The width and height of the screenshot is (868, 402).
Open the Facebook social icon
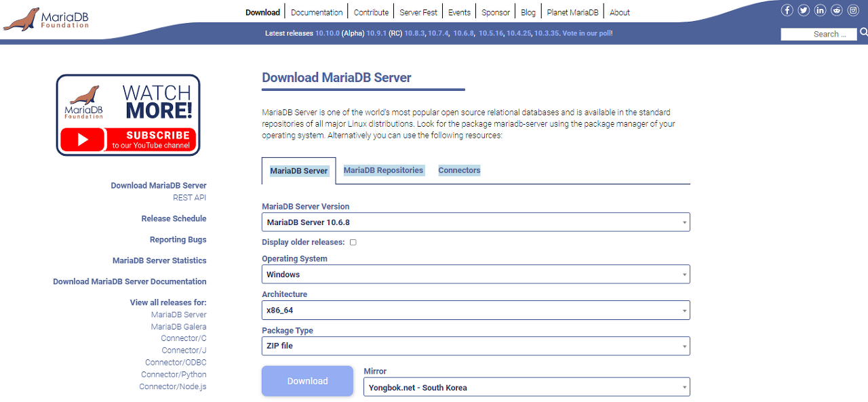(787, 10)
